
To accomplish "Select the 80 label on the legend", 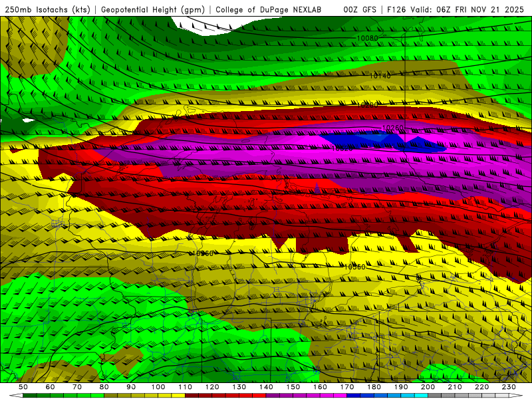I will point(104,387).
